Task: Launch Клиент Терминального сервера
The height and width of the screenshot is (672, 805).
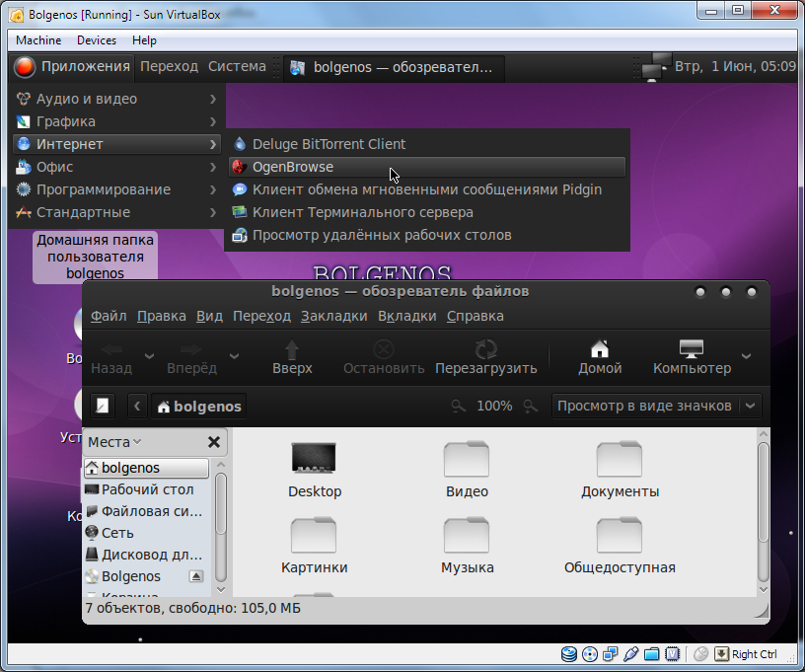Action: coord(427,212)
